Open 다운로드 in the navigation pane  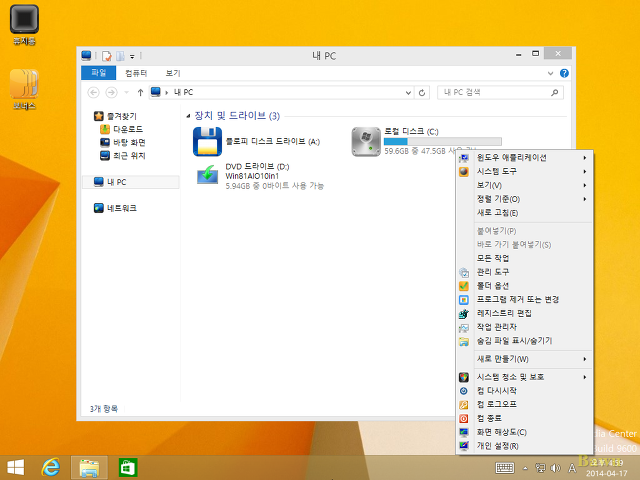[122, 129]
